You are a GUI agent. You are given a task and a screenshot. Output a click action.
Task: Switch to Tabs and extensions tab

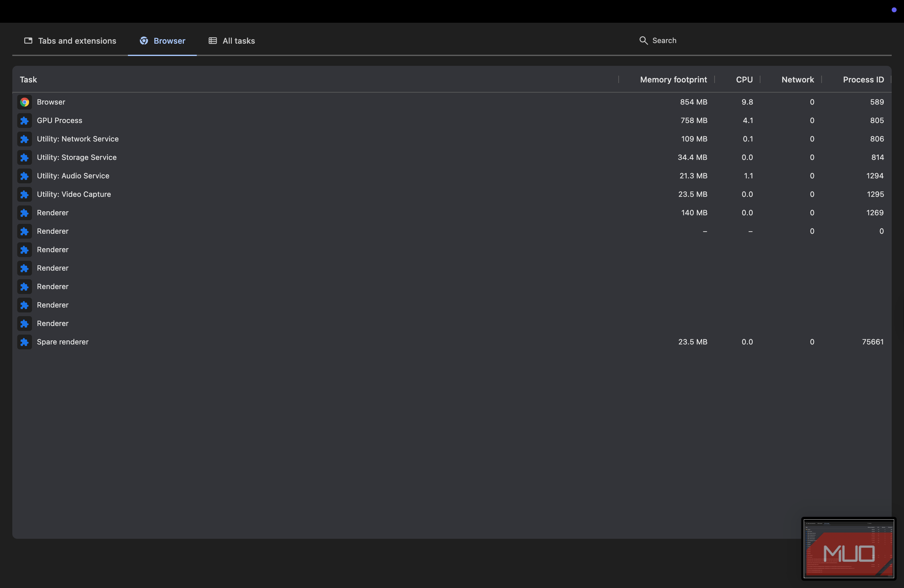tap(70, 41)
